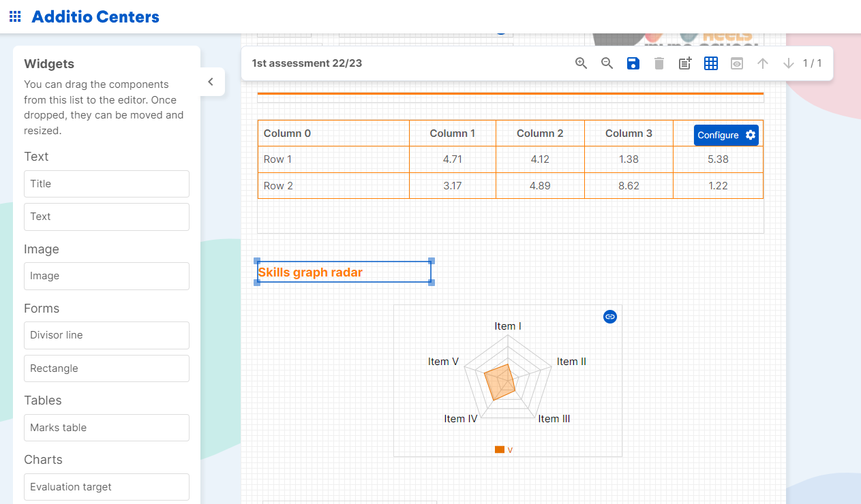This screenshot has height=504, width=861.
Task: Go to previous page arrow
Action: [x=763, y=63]
